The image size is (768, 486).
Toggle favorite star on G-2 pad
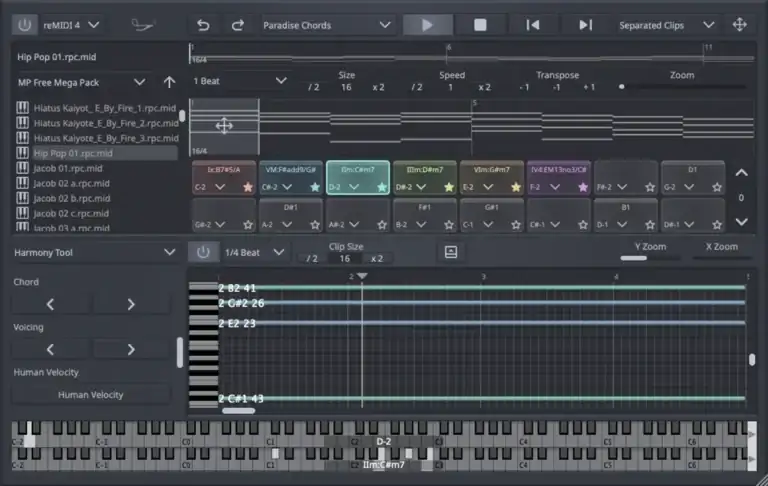coord(717,187)
